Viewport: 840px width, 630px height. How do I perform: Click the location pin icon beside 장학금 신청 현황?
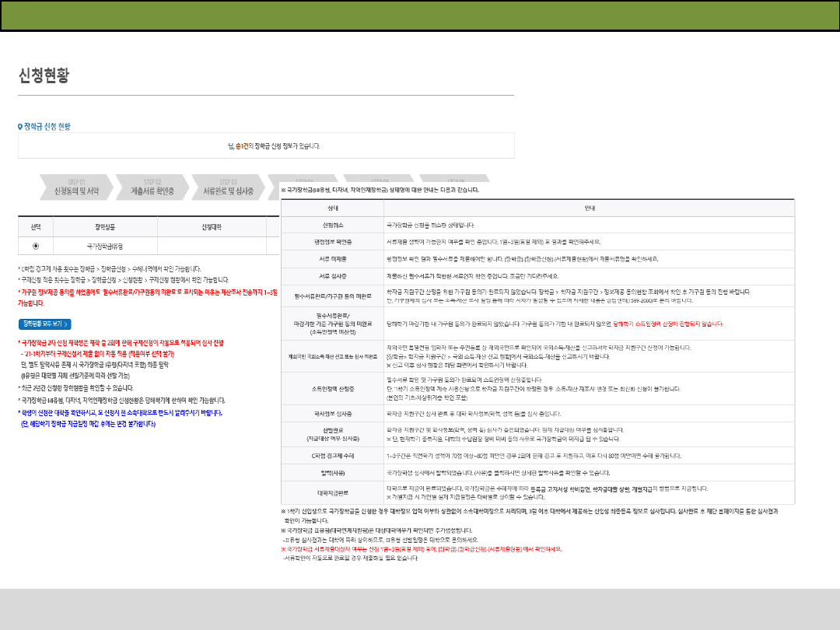pos(20,126)
